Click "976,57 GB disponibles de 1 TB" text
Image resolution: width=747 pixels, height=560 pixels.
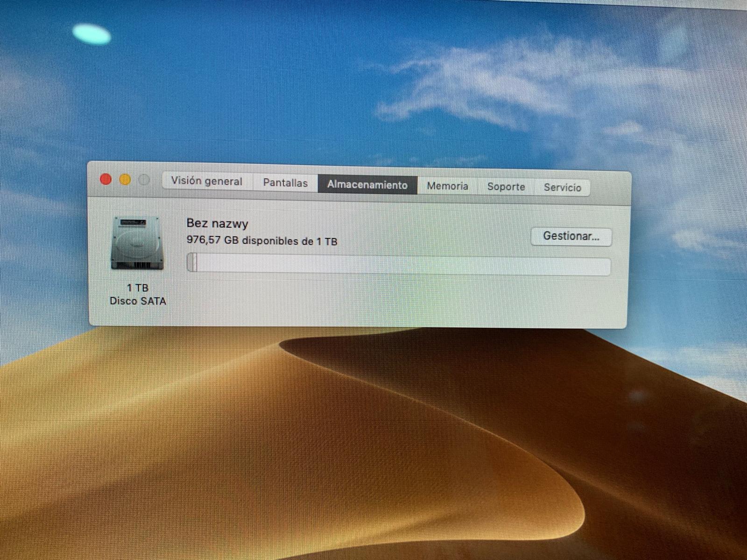262,241
